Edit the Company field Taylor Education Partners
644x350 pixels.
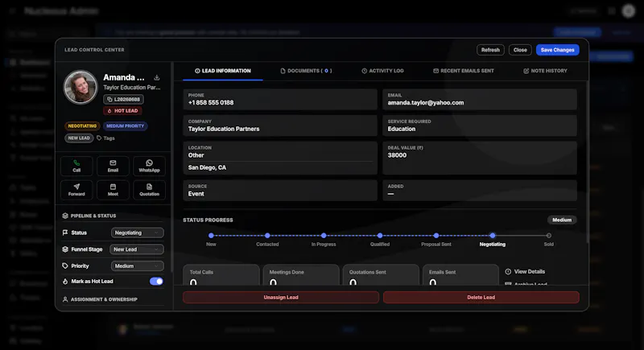280,126
